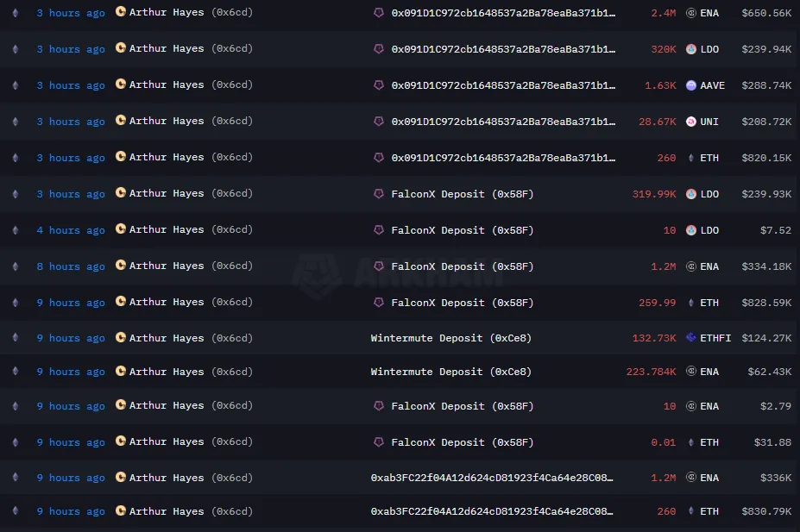The height and width of the screenshot is (532, 800).
Task: Open the '8 hours ago' transaction link
Action: point(71,266)
